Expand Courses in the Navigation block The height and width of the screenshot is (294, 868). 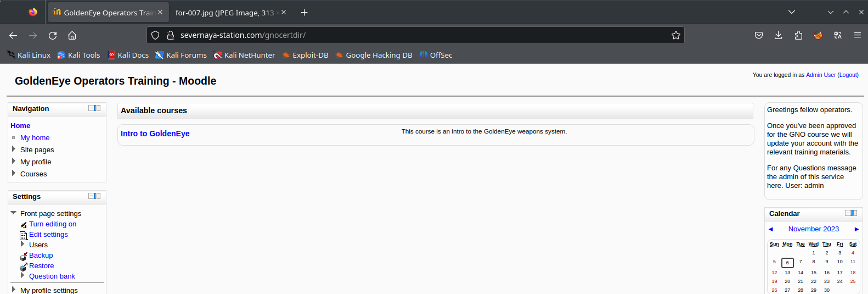coord(14,173)
